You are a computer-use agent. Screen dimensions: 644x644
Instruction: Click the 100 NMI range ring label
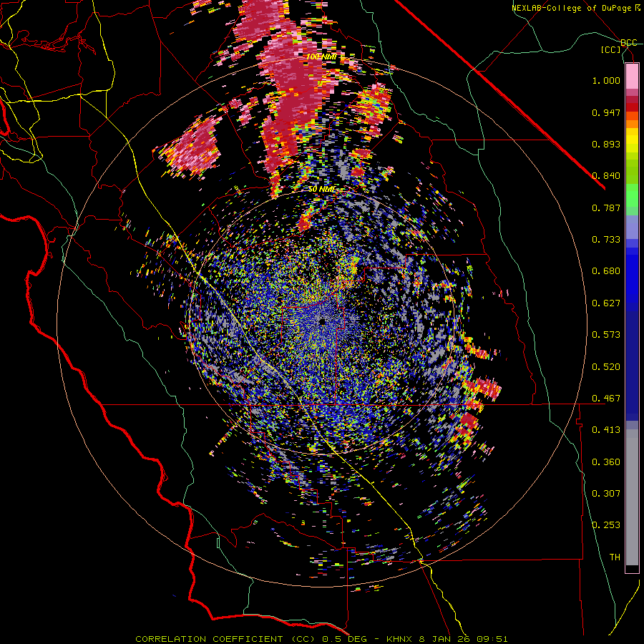tap(321, 57)
